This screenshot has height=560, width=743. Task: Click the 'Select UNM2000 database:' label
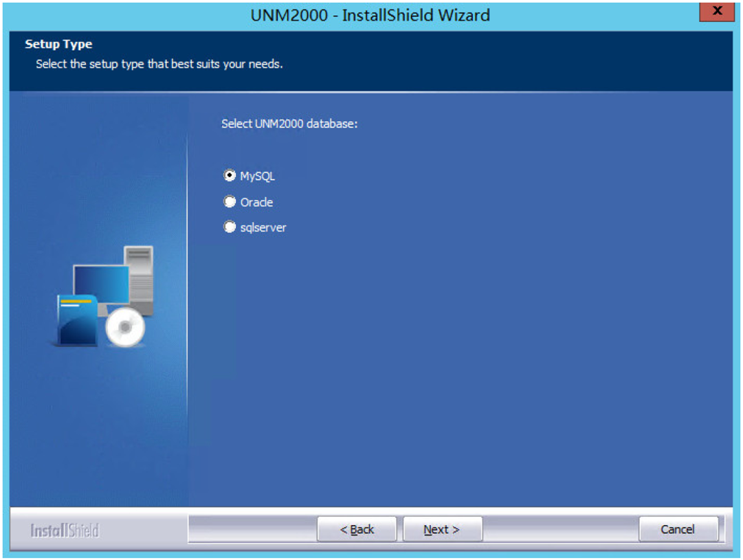pos(289,124)
